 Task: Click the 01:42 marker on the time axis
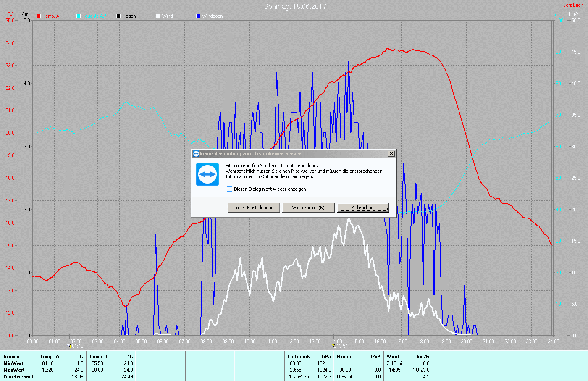75,346
